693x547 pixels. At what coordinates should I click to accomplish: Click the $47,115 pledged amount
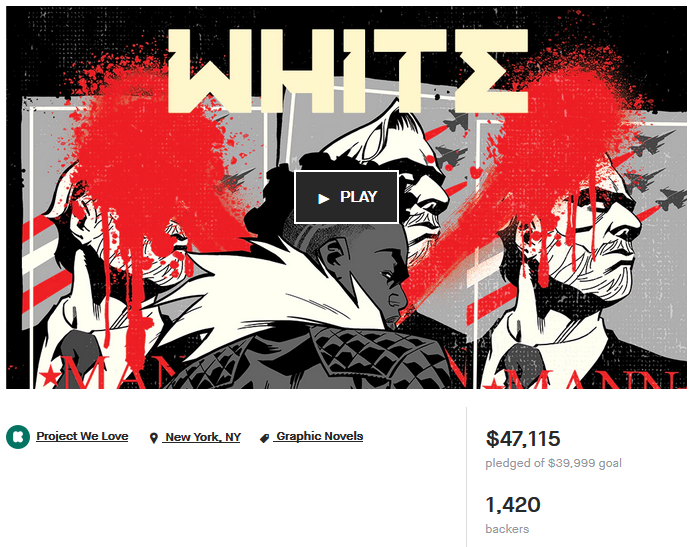point(523,439)
